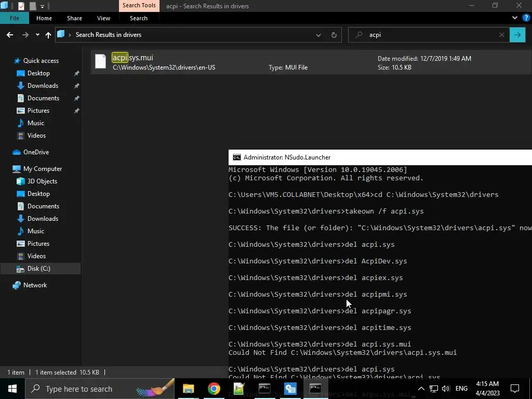
Task: Open the View ribbon tab
Action: click(x=103, y=18)
